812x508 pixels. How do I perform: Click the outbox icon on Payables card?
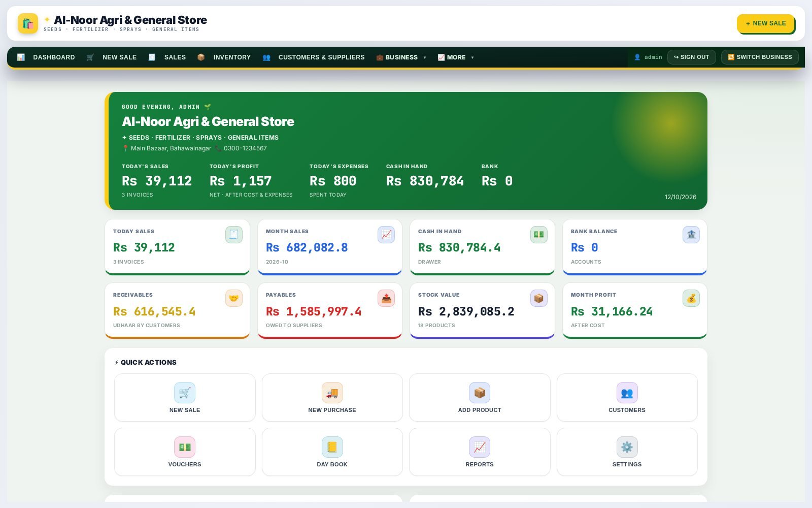[386, 298]
